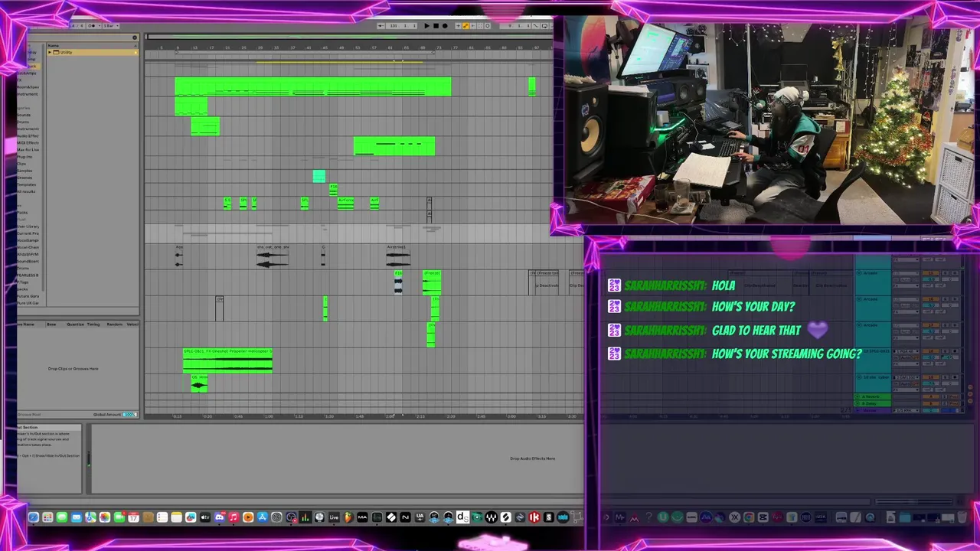Open Messages from the Dock
The height and width of the screenshot is (551, 980).
(x=62, y=517)
